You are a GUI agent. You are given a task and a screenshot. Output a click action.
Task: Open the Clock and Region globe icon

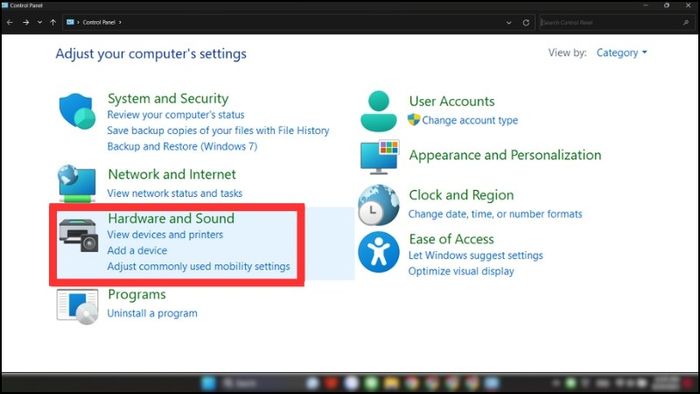click(x=379, y=205)
